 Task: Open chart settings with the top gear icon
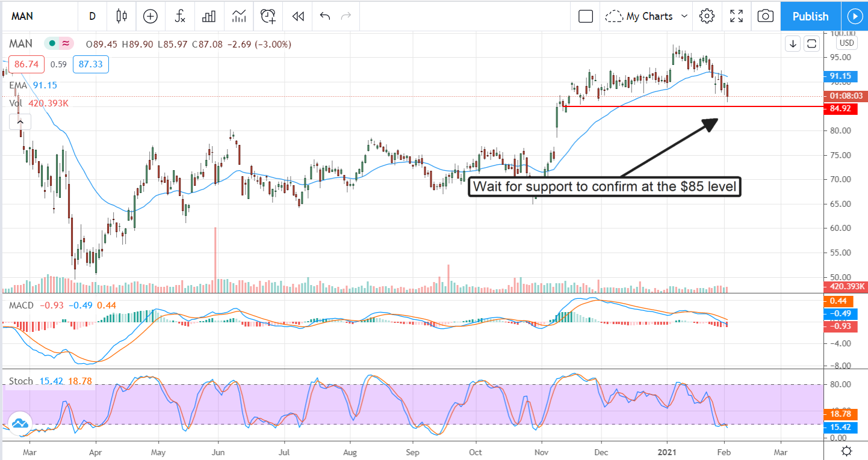coord(707,16)
